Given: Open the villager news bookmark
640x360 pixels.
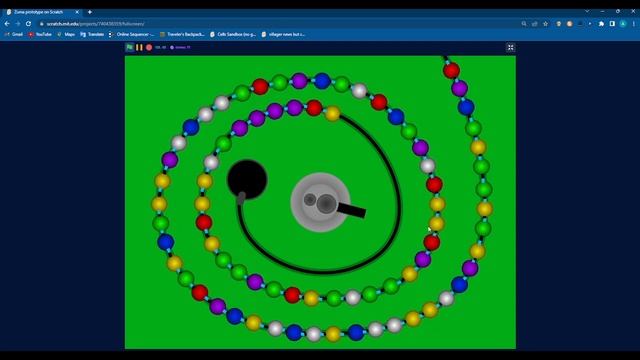Looking at the screenshot, I should [x=283, y=35].
